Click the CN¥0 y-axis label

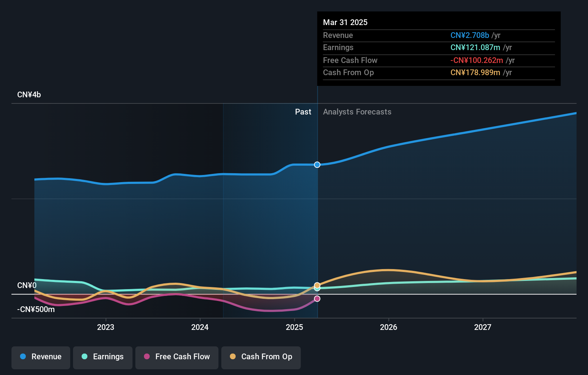click(x=27, y=286)
